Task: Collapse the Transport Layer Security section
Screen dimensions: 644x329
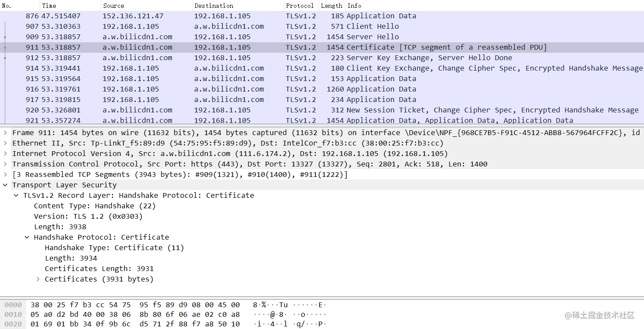Action: point(5,185)
